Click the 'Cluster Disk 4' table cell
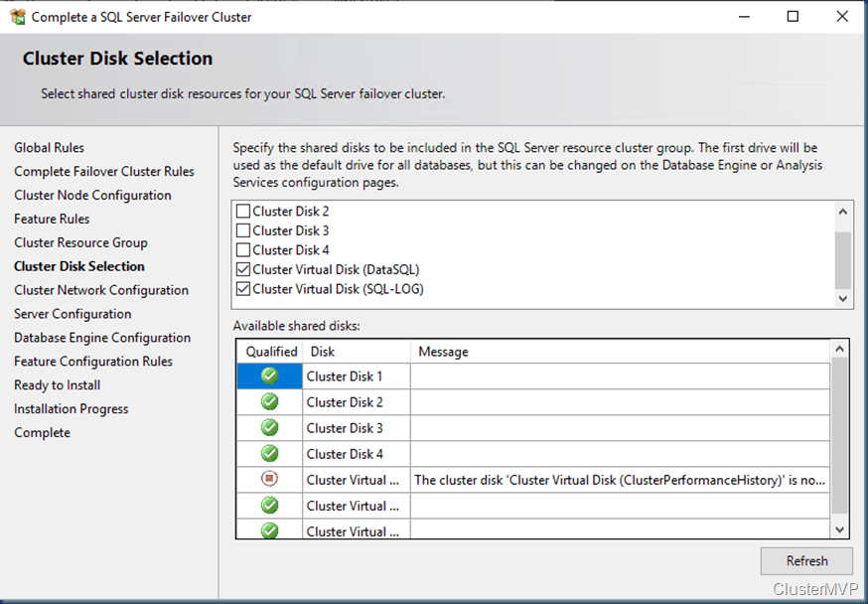Viewport: 868px width, 604px height. click(x=357, y=454)
